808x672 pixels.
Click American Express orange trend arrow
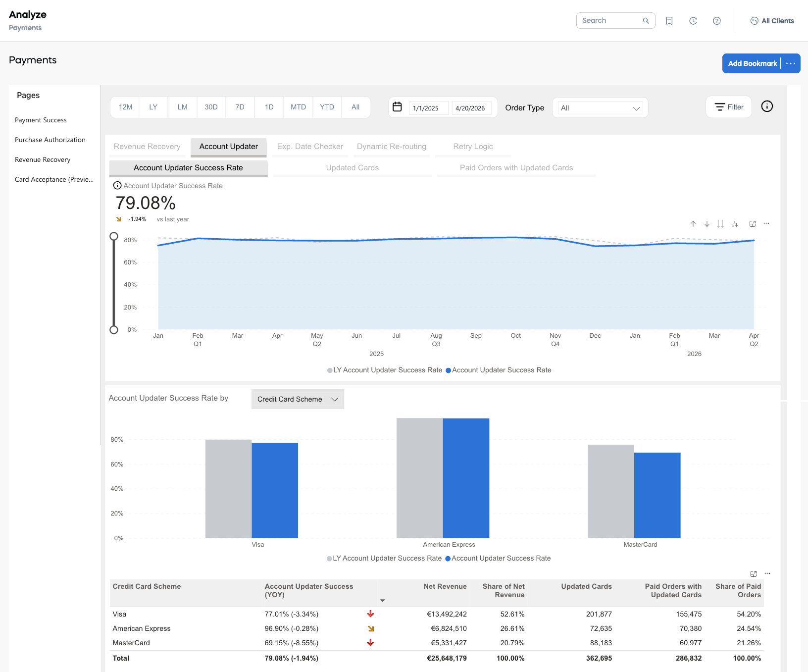tap(371, 628)
